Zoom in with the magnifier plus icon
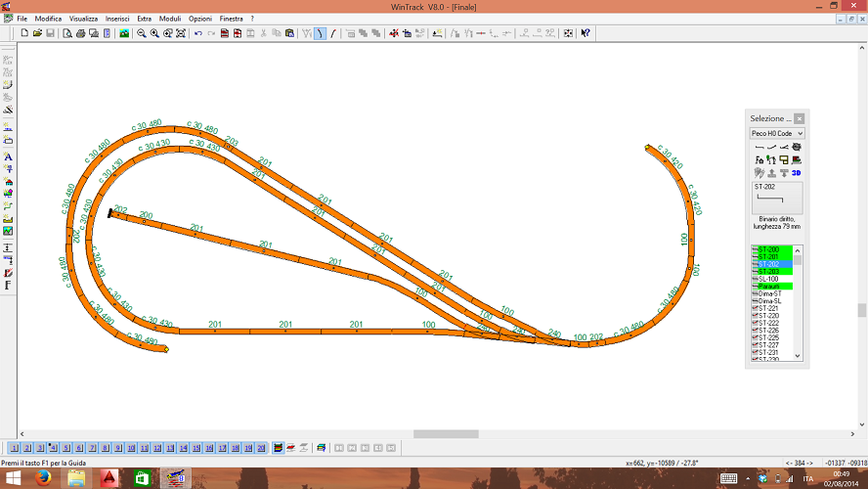The height and width of the screenshot is (489, 868). coord(154,33)
